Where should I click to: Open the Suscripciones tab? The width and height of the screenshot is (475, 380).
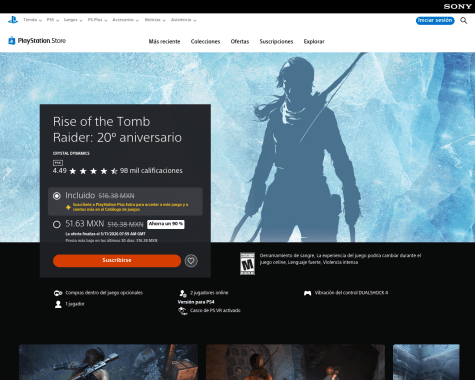pos(276,42)
